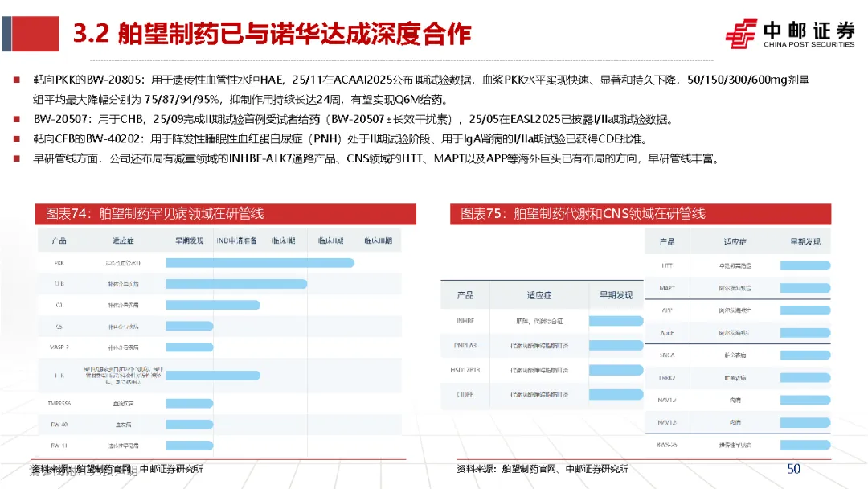Click the CFB product cell

[x=59, y=284]
